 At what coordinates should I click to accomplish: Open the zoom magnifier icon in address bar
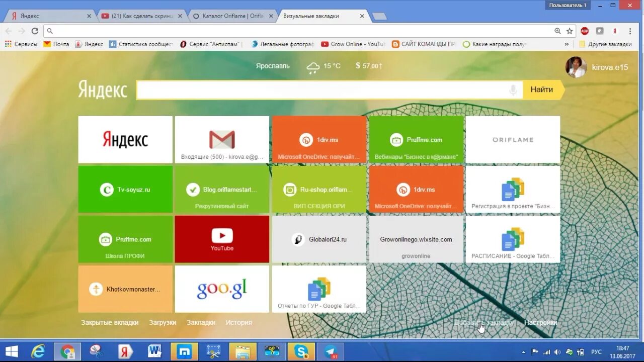(557, 31)
